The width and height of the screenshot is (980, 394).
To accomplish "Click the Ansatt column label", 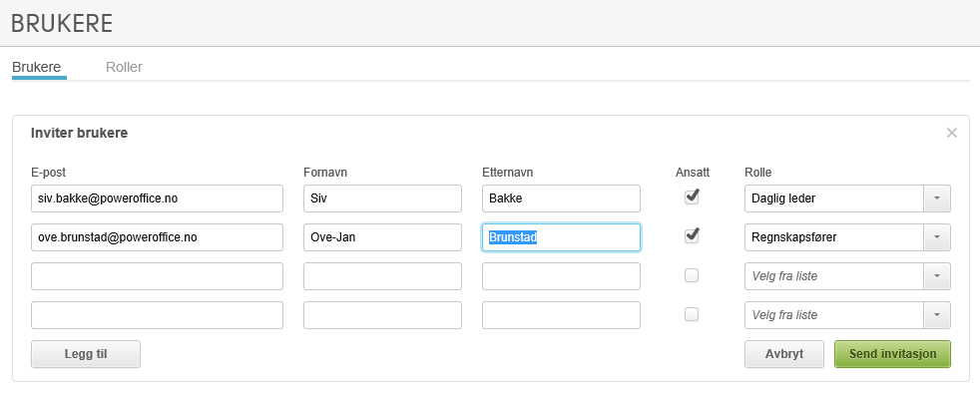I will click(693, 173).
